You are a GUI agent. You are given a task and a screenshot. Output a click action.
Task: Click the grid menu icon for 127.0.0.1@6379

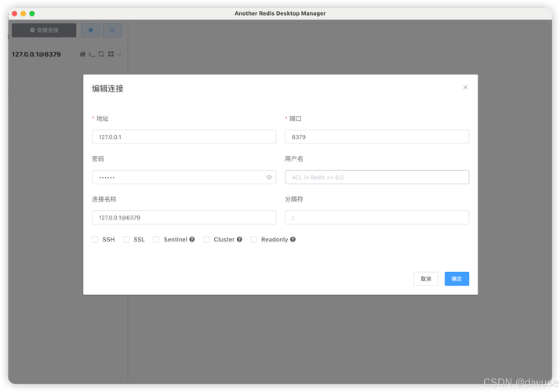pos(111,54)
